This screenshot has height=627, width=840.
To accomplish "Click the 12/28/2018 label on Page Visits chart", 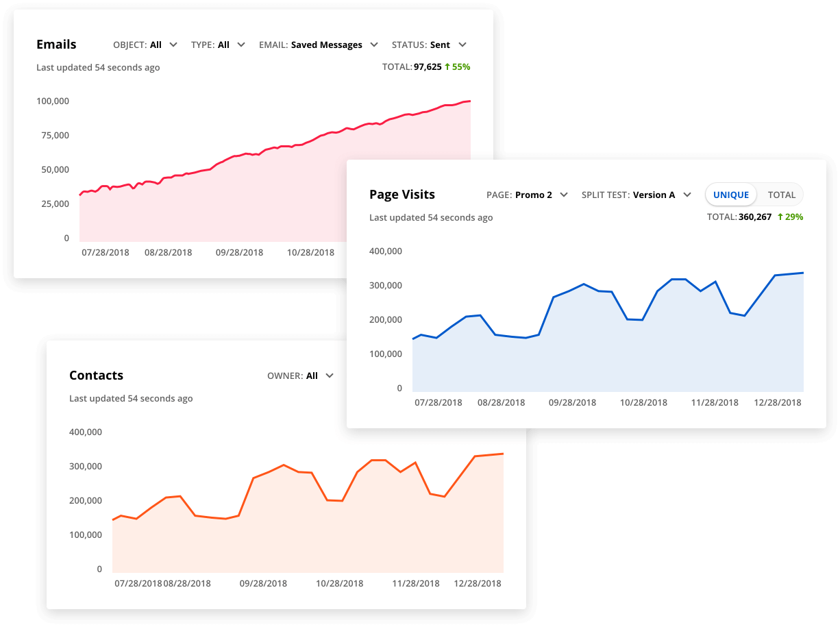I will pos(777,402).
